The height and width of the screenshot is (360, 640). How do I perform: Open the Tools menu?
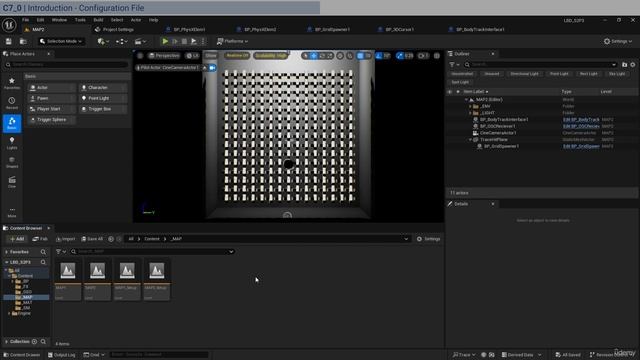(80, 20)
